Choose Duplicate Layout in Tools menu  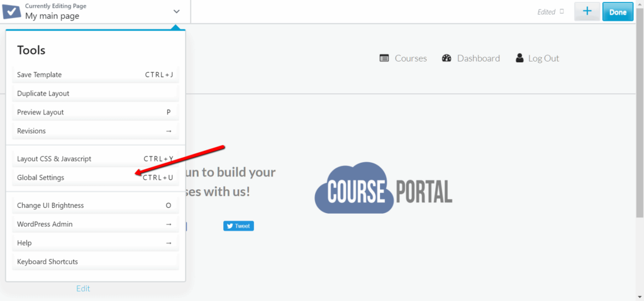coord(95,94)
